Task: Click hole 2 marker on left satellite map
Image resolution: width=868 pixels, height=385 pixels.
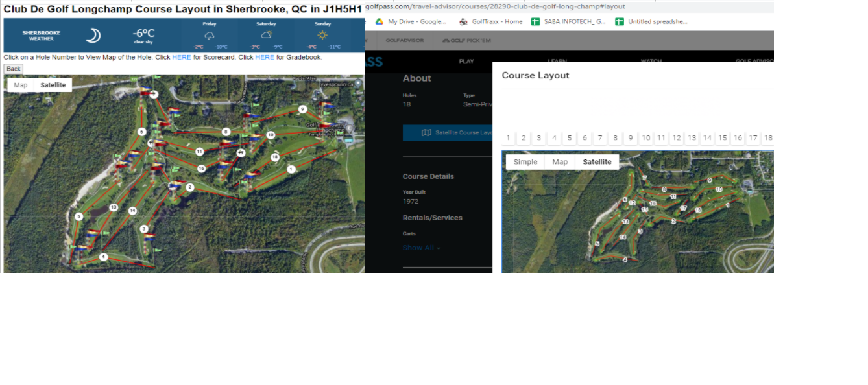Action: pyautogui.click(x=190, y=187)
